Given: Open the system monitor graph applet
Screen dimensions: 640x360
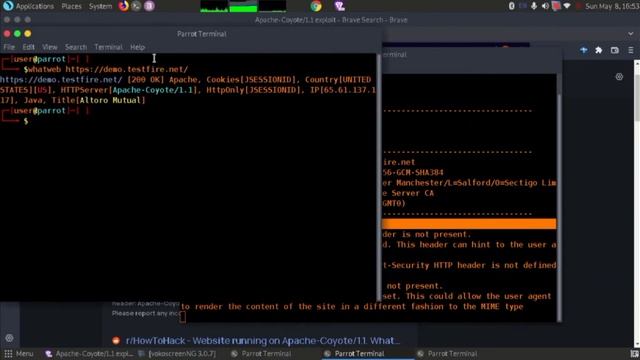Looking at the screenshot, I should tap(243, 6).
